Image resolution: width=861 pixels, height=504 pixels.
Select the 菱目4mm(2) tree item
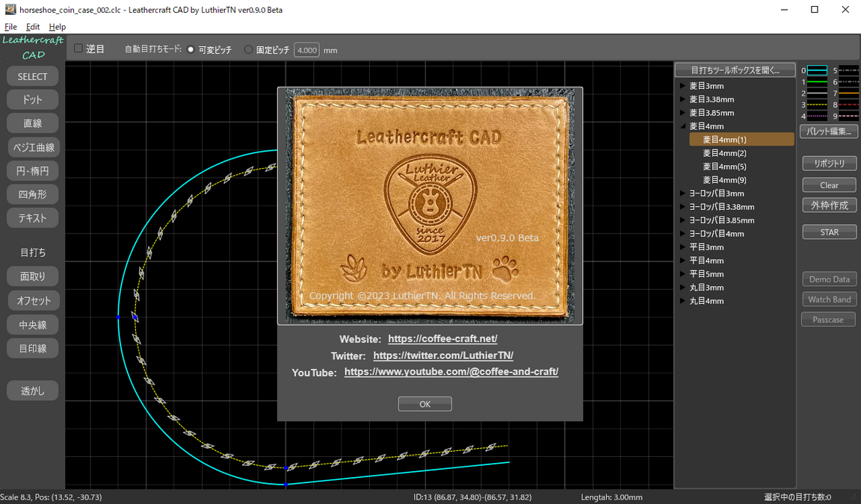pyautogui.click(x=725, y=153)
